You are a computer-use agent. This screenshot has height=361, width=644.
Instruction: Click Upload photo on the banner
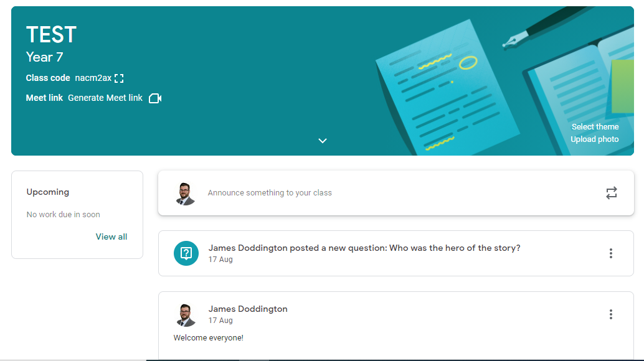[x=594, y=139]
